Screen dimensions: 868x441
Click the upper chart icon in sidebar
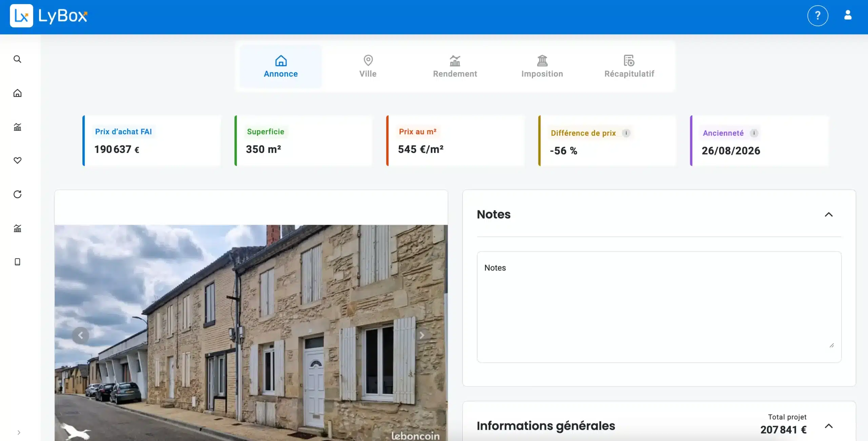tap(17, 127)
